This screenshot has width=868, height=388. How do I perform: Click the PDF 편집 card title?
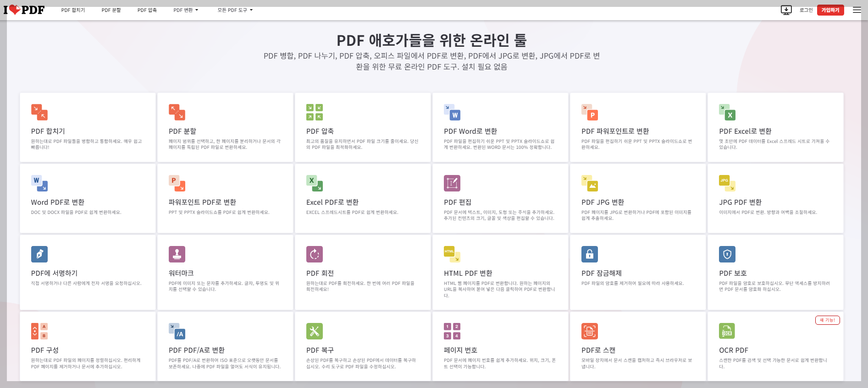coord(458,202)
